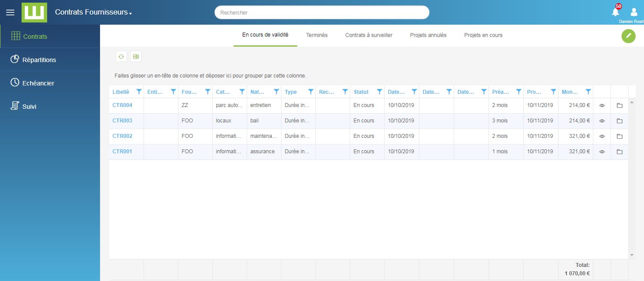Viewport: 644px width, 281px height.
Task: Open the folder icon for CTR004
Action: (619, 106)
